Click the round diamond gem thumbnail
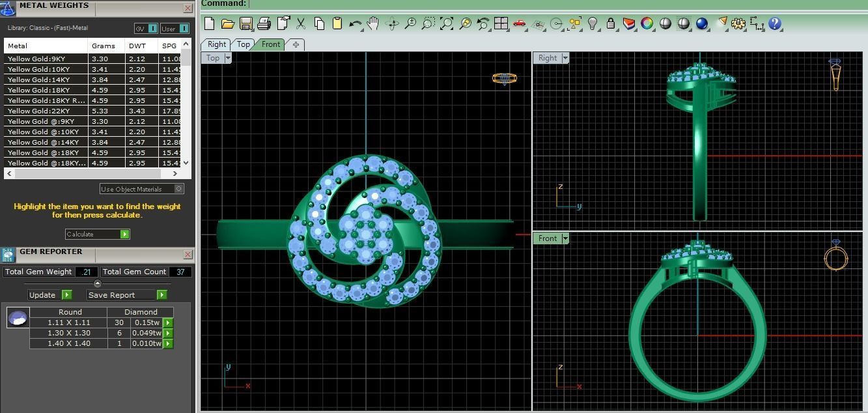The width and height of the screenshot is (868, 413). click(x=18, y=318)
